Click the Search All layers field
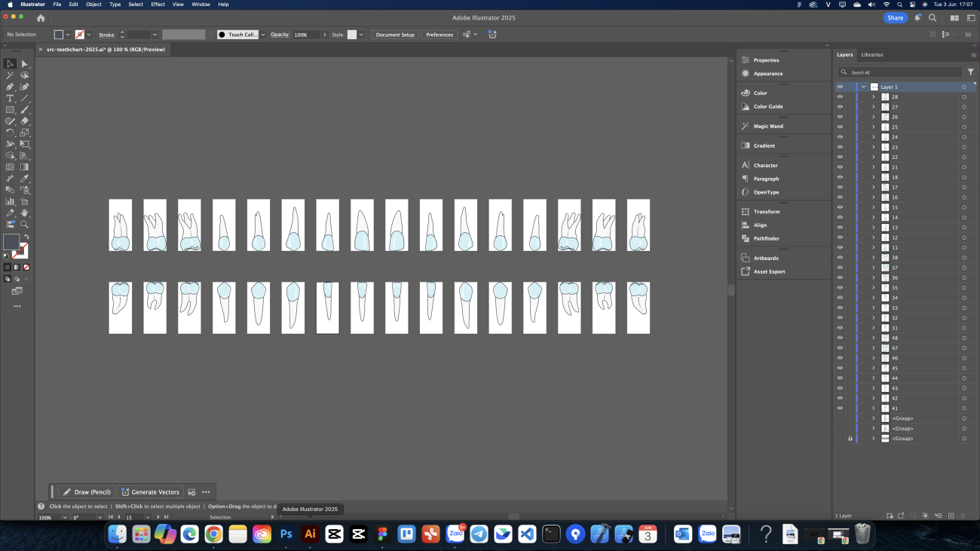The image size is (980, 551). pos(901,72)
